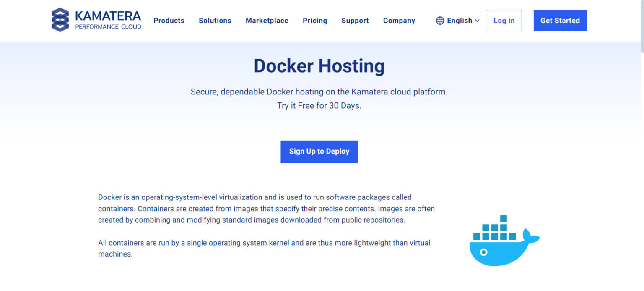Open the Pricing page link

tap(315, 21)
